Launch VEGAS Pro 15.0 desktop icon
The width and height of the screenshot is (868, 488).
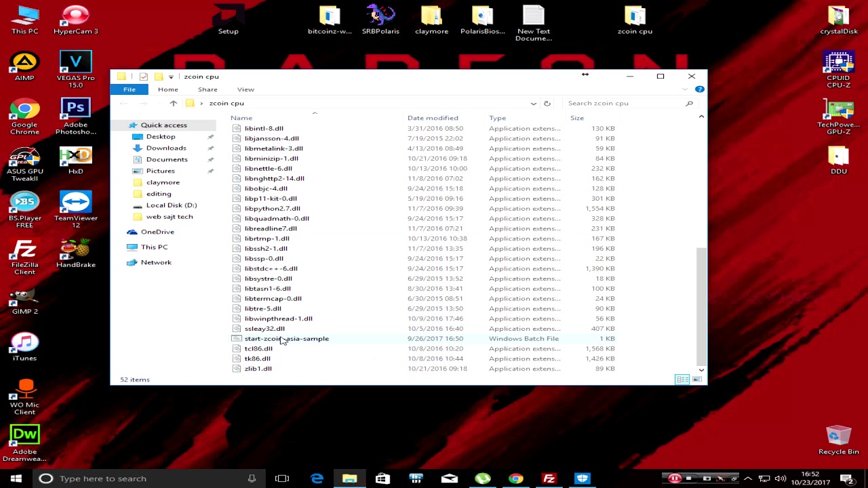(75, 70)
